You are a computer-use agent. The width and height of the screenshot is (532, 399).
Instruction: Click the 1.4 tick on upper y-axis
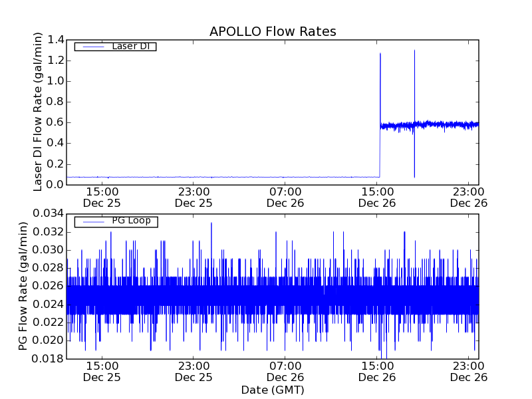[x=55, y=40]
